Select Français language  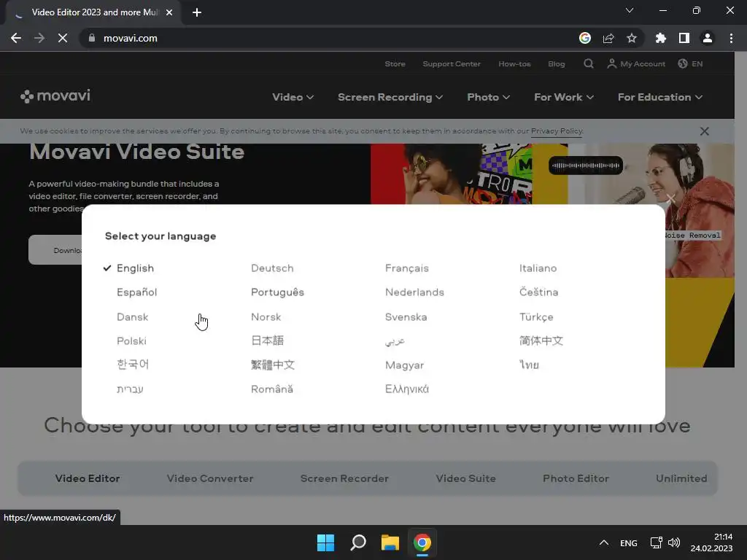coord(407,268)
